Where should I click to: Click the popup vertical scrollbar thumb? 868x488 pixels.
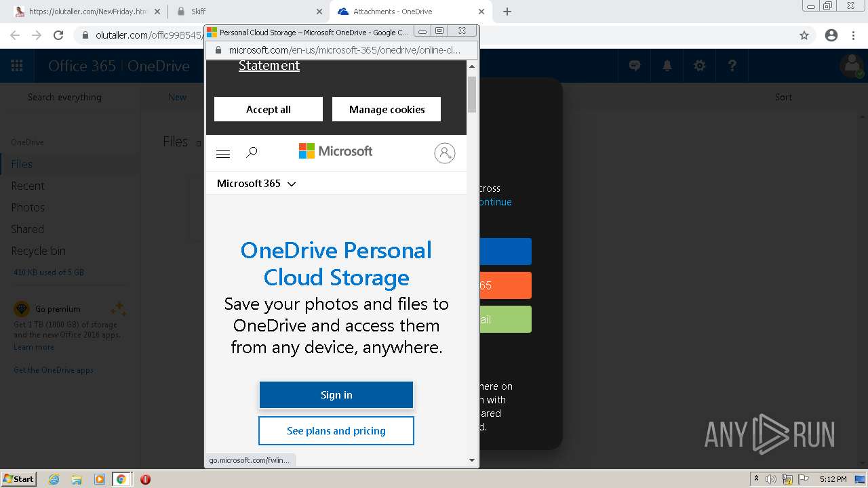(x=472, y=94)
